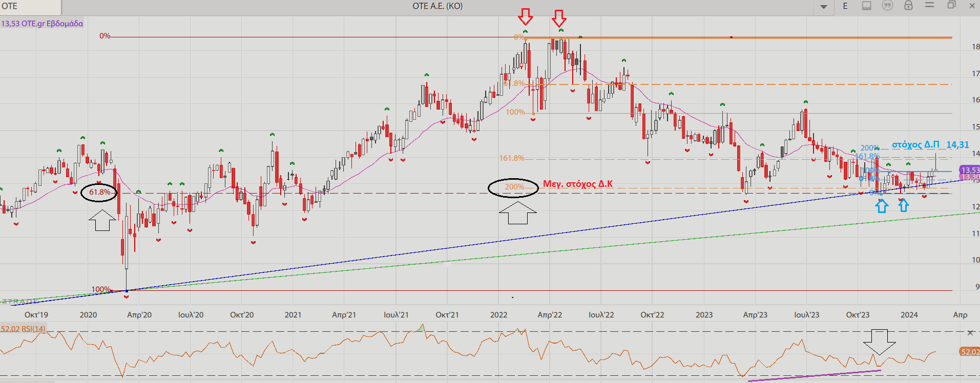The height and width of the screenshot is (383, 980).
Task: Click the left red down arrow annotation
Action: (x=525, y=17)
